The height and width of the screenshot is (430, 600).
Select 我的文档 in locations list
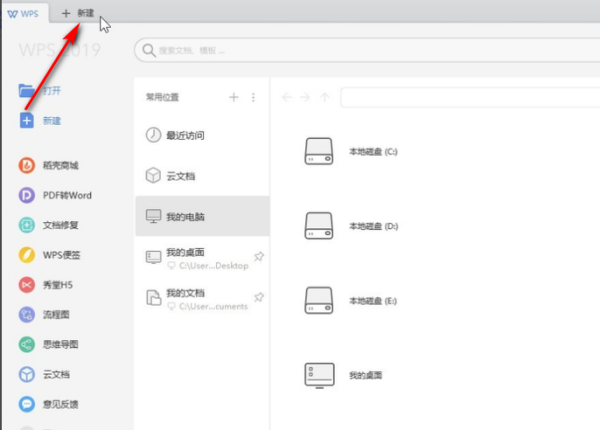202,298
